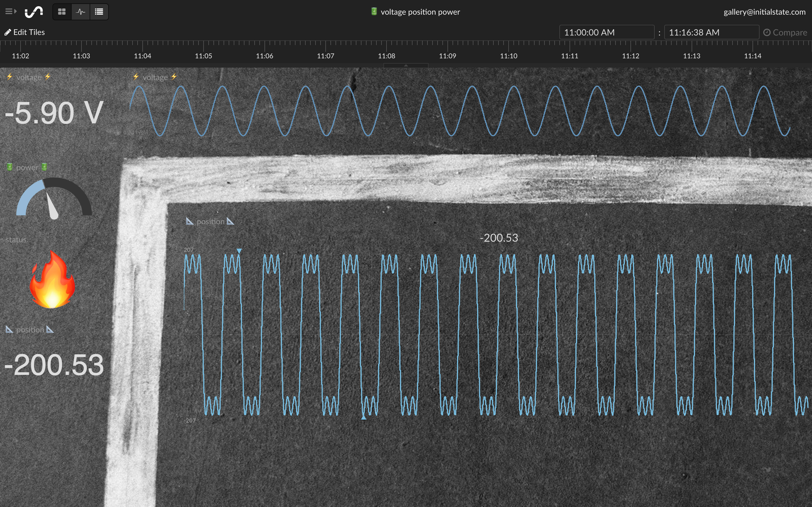Switch to Tiles grid view
The height and width of the screenshot is (507, 812).
pyautogui.click(x=62, y=12)
